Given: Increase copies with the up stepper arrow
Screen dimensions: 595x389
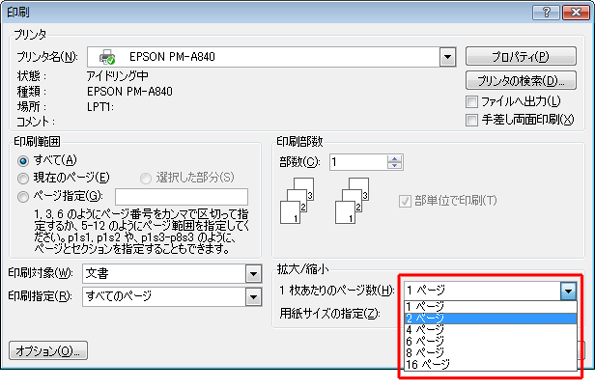Looking at the screenshot, I should coord(395,159).
